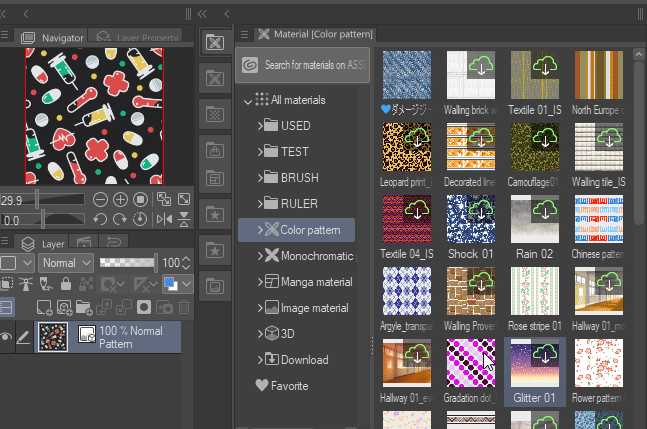
Task: Click the layer color swatch icon
Action: (170, 284)
